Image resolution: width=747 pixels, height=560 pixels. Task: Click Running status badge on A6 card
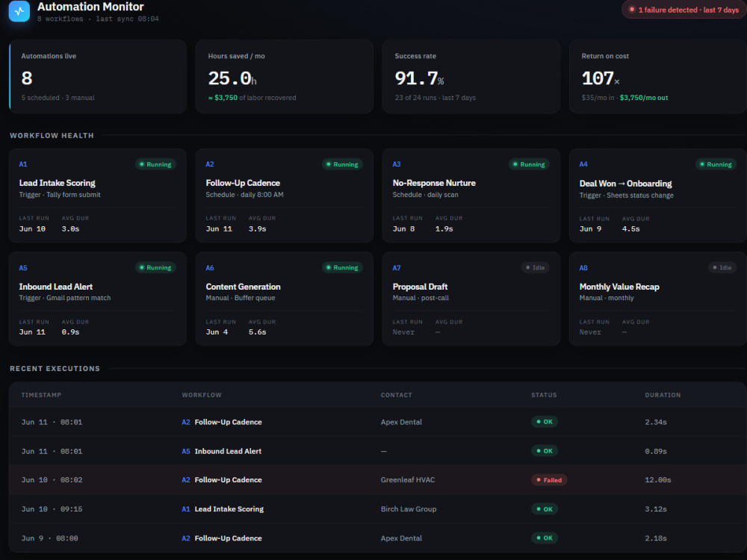342,267
